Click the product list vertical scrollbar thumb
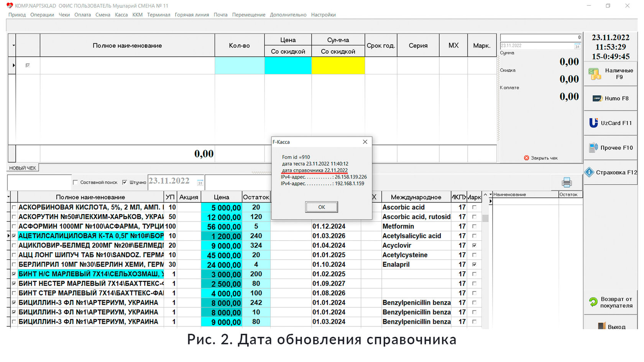Viewport: 644px width, 362px height. tap(485, 218)
